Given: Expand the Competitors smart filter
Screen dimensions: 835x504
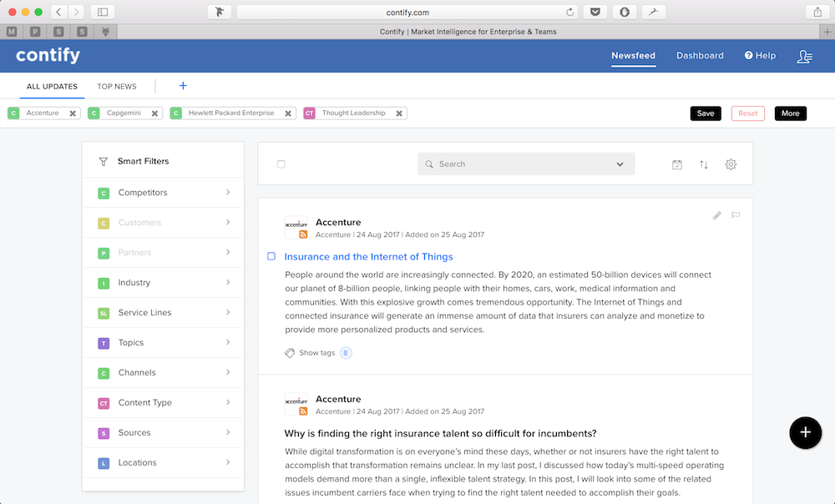Looking at the screenshot, I should coord(163,193).
